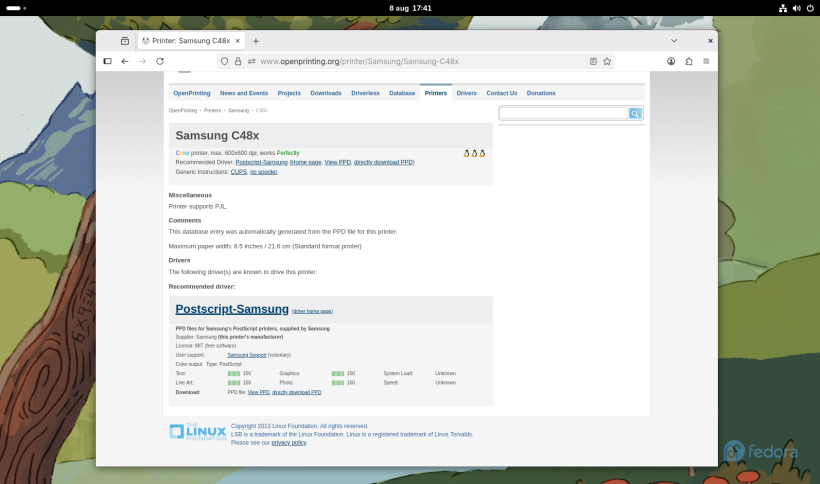Select the Printers nav tab

tap(436, 93)
